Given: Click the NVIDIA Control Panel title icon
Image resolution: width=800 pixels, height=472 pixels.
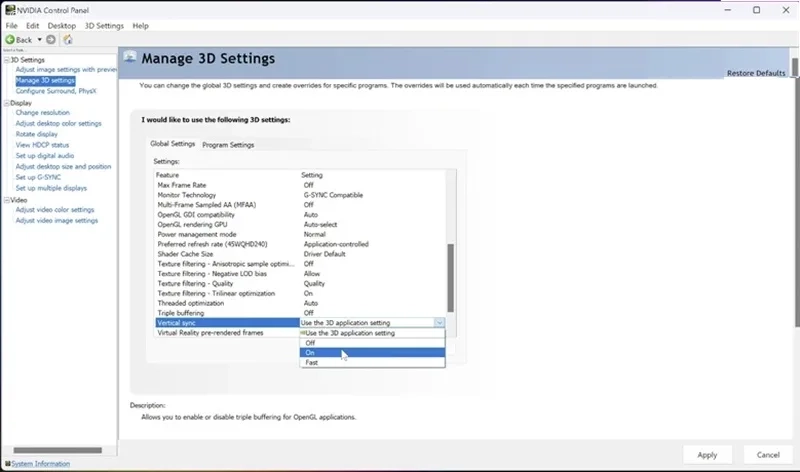Looking at the screenshot, I should click(x=10, y=10).
